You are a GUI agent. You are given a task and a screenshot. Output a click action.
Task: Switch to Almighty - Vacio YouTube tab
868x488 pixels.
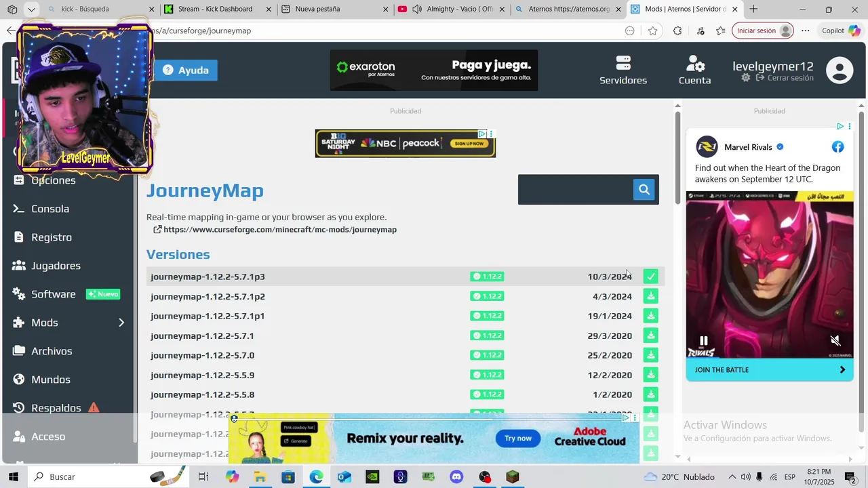(x=452, y=9)
